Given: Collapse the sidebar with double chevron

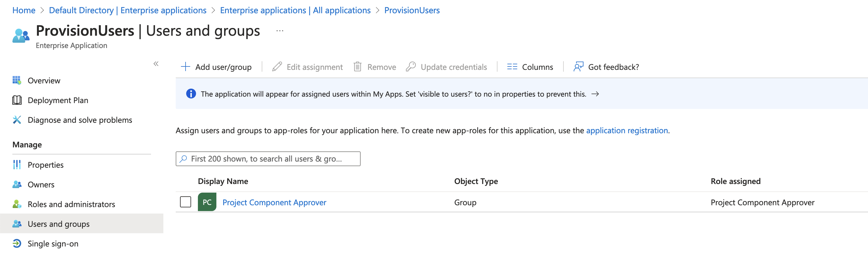Looking at the screenshot, I should [x=156, y=64].
